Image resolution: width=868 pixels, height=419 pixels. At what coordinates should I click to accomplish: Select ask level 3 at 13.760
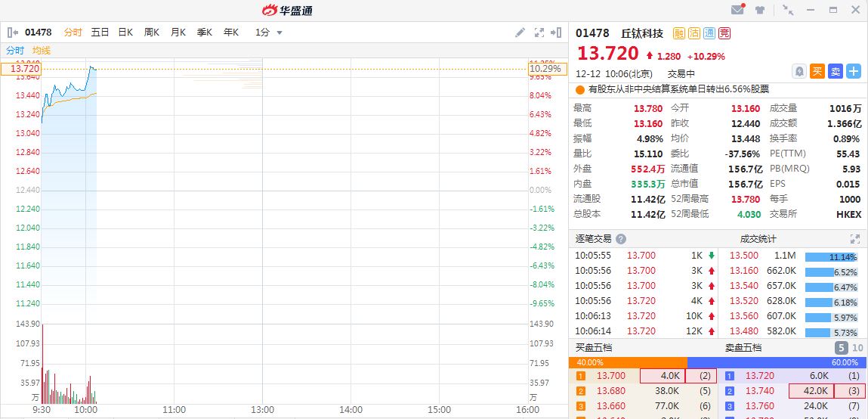792,405
